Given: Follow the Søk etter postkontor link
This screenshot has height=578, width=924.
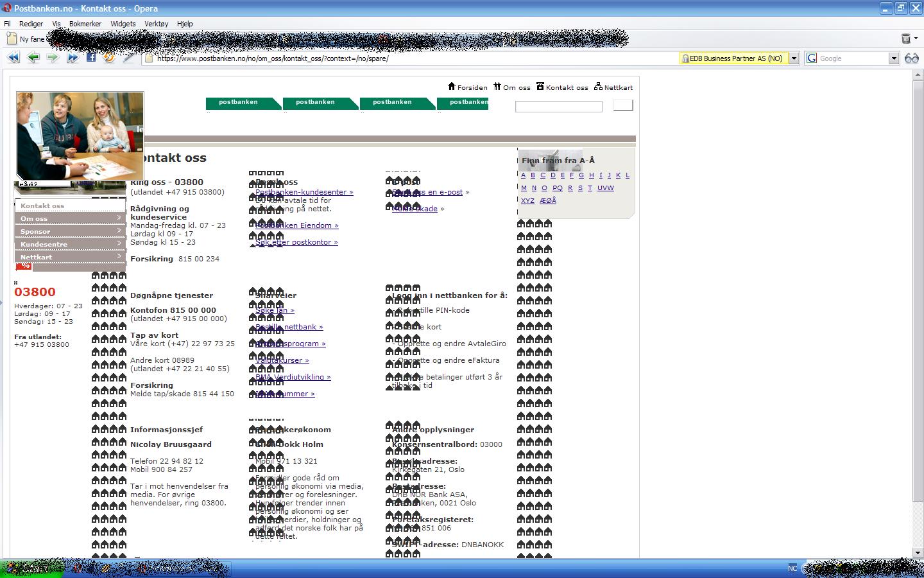Looking at the screenshot, I should 296,242.
